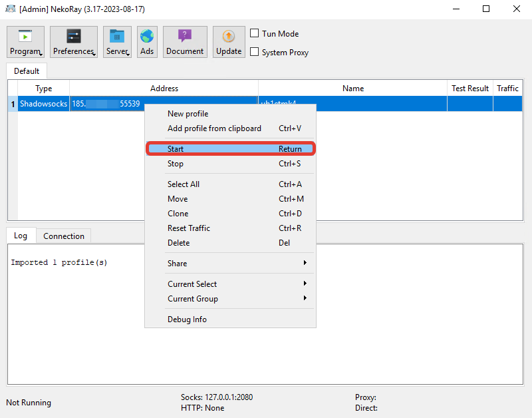Select row header number 1
Image resolution: width=532 pixels, height=418 pixels.
[x=13, y=104]
